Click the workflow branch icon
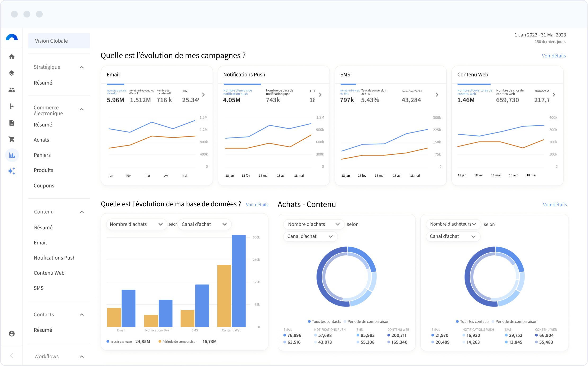Image resolution: width=588 pixels, height=366 pixels. coord(12,106)
